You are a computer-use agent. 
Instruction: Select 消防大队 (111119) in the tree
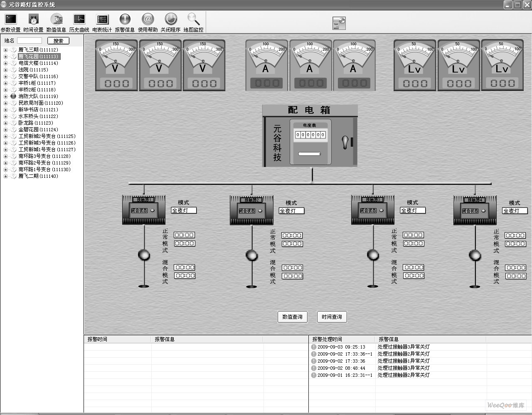point(38,96)
